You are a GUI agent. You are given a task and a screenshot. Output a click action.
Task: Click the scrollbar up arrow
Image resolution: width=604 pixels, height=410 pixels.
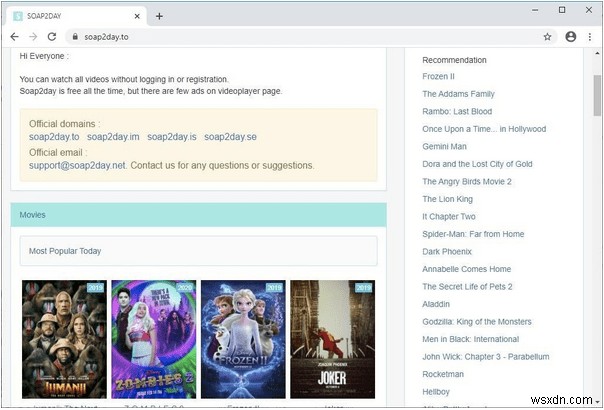(x=597, y=53)
